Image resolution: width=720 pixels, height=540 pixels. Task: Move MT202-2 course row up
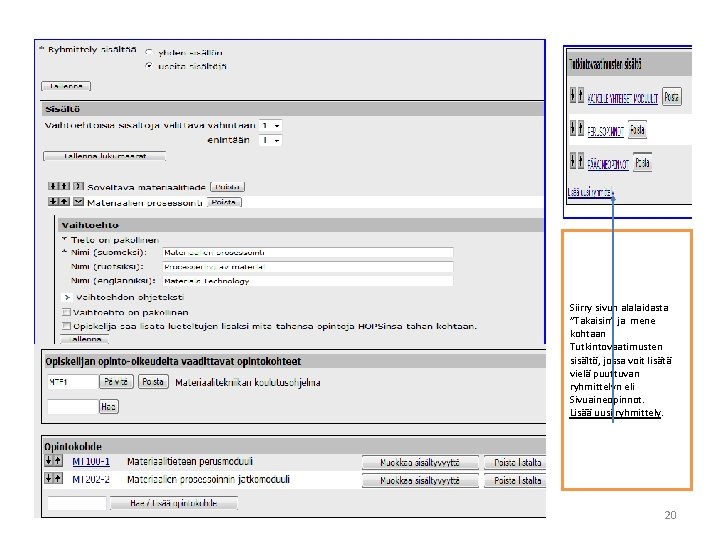point(57,478)
